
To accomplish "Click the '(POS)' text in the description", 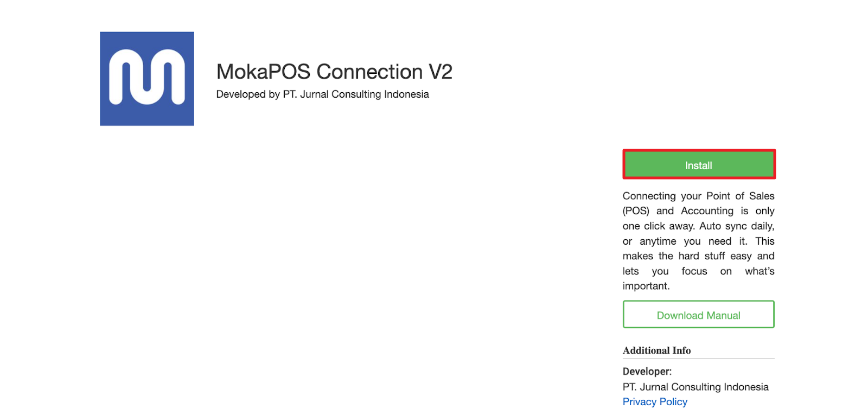I will coord(636,211).
